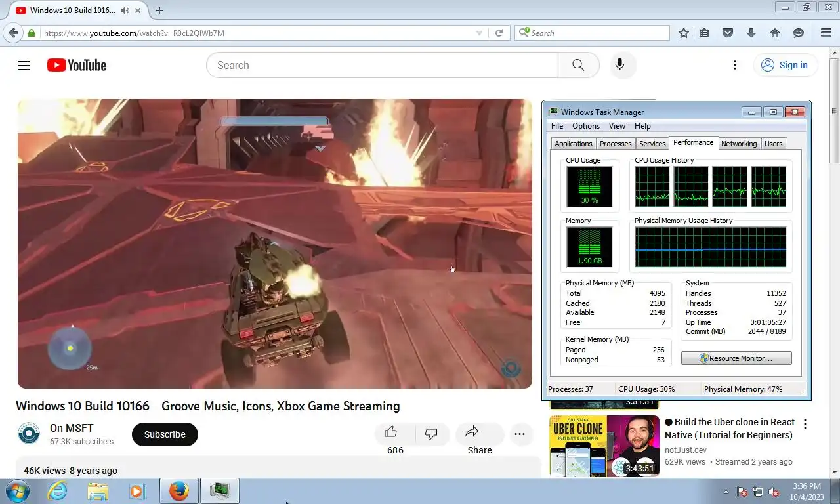Click the On MSFT channel avatar
Viewport: 840px width, 504px height.
pyautogui.click(x=29, y=434)
